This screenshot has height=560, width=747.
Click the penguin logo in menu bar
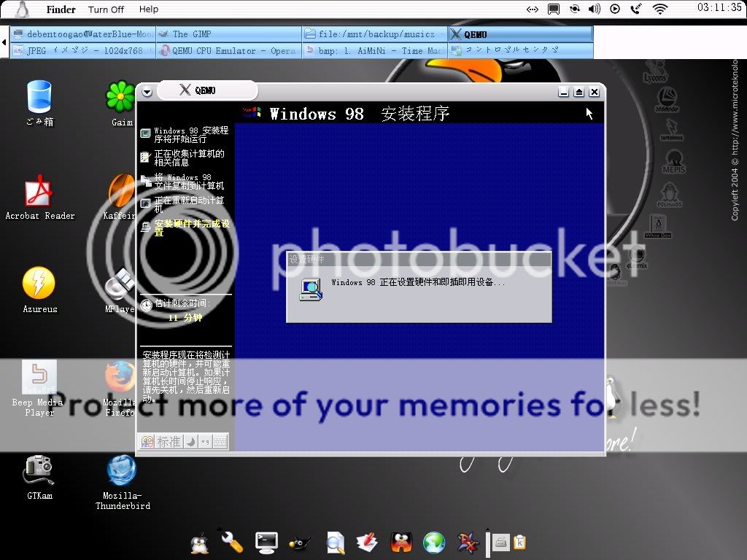[x=23, y=9]
